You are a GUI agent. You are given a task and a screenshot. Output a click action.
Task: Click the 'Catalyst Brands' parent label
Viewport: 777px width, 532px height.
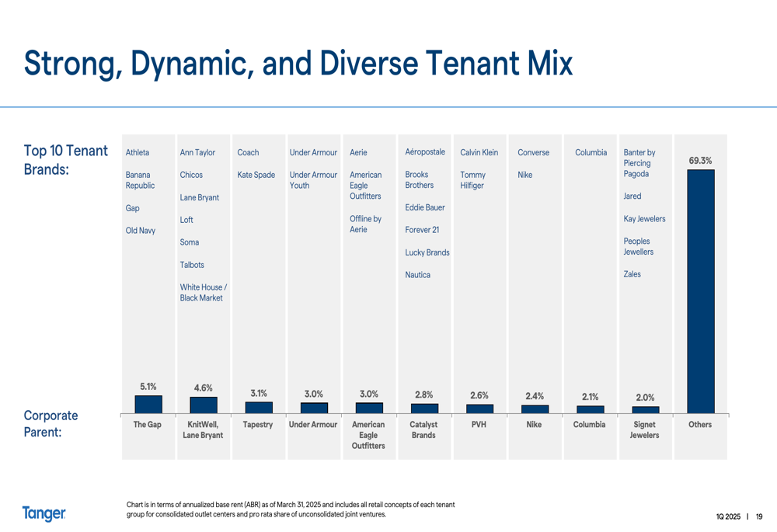pyautogui.click(x=423, y=430)
